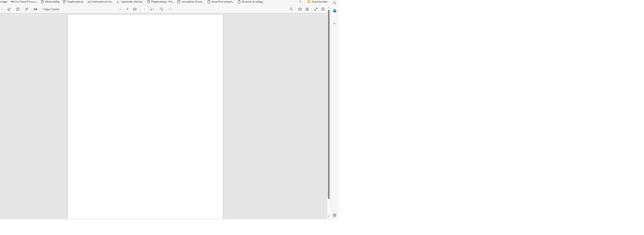Enter full screen with expand arrows icon
Screen dimensions: 644x235
click(x=316, y=9)
